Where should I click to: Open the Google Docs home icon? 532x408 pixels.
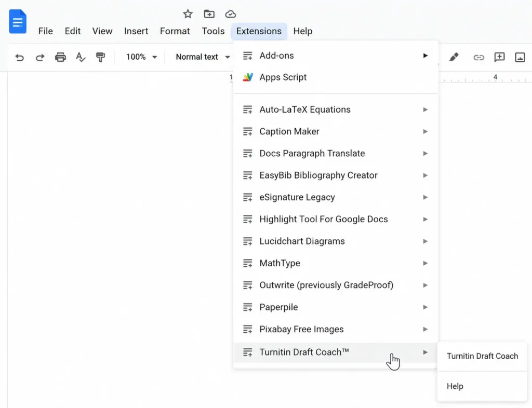click(x=18, y=21)
